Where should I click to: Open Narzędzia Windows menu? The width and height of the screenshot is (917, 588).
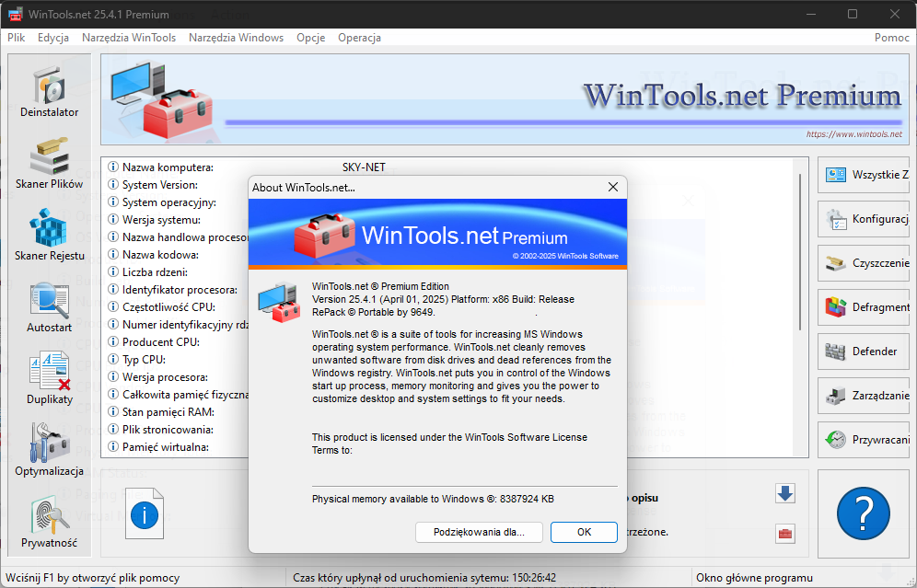[x=237, y=38]
